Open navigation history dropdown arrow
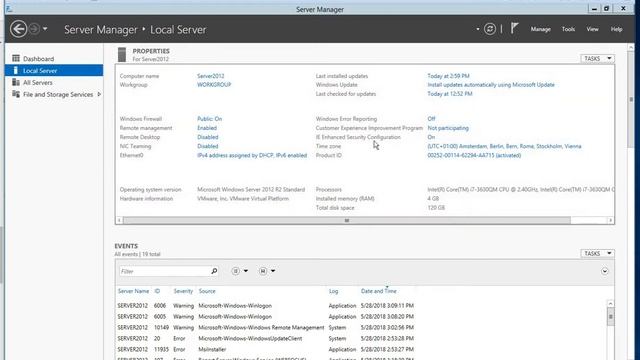Screen dimensions: 640x360 (45, 29)
